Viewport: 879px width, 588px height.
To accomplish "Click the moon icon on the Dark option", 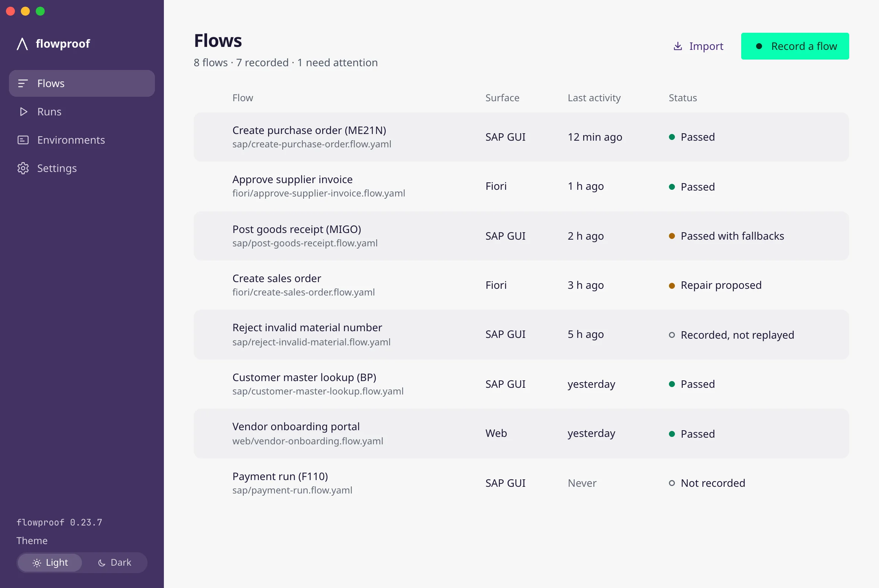I will pyautogui.click(x=102, y=563).
